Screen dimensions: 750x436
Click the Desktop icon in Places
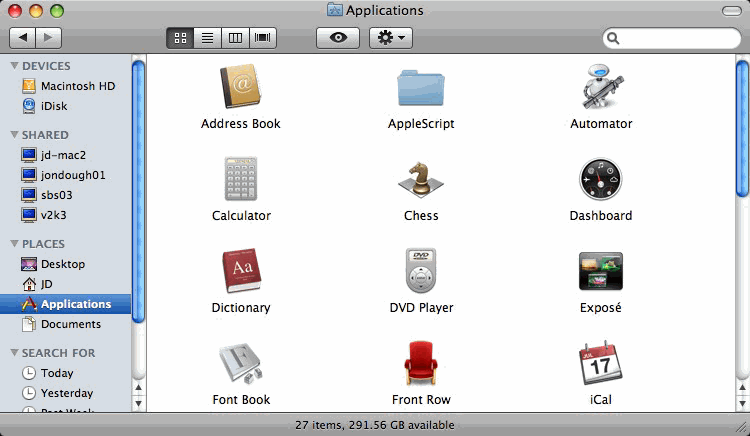tap(29, 264)
